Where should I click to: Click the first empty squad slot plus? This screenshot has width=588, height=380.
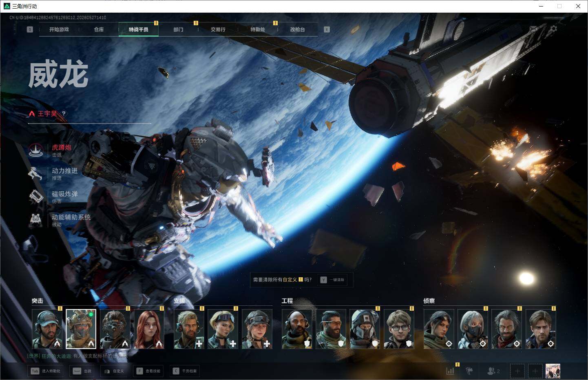(517, 371)
